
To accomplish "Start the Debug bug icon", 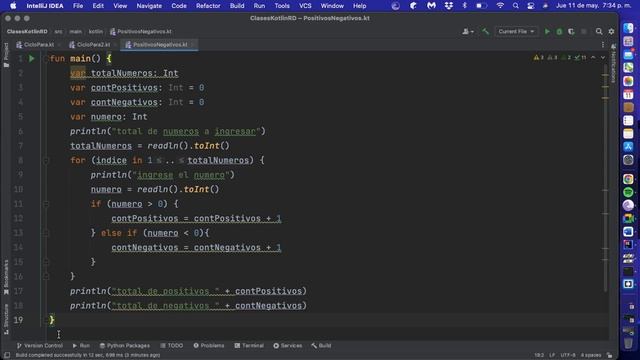I will (559, 31).
